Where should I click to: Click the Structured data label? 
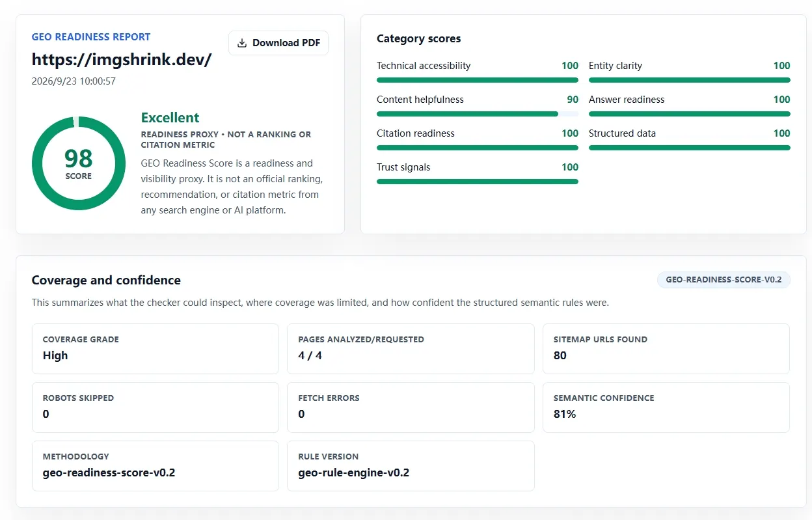[x=622, y=133]
